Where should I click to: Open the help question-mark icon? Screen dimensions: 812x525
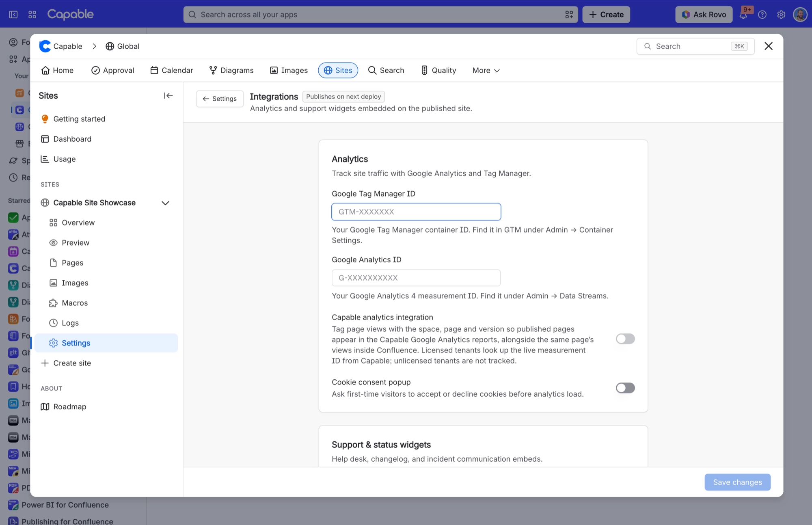click(x=762, y=15)
